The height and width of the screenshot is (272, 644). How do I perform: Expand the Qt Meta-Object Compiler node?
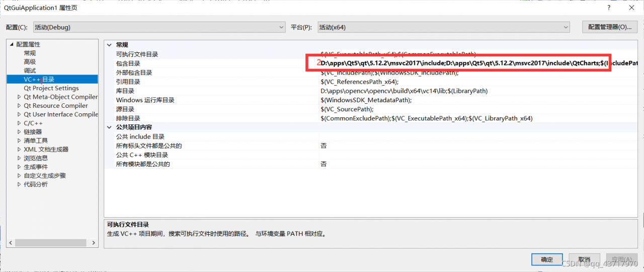tap(19, 97)
